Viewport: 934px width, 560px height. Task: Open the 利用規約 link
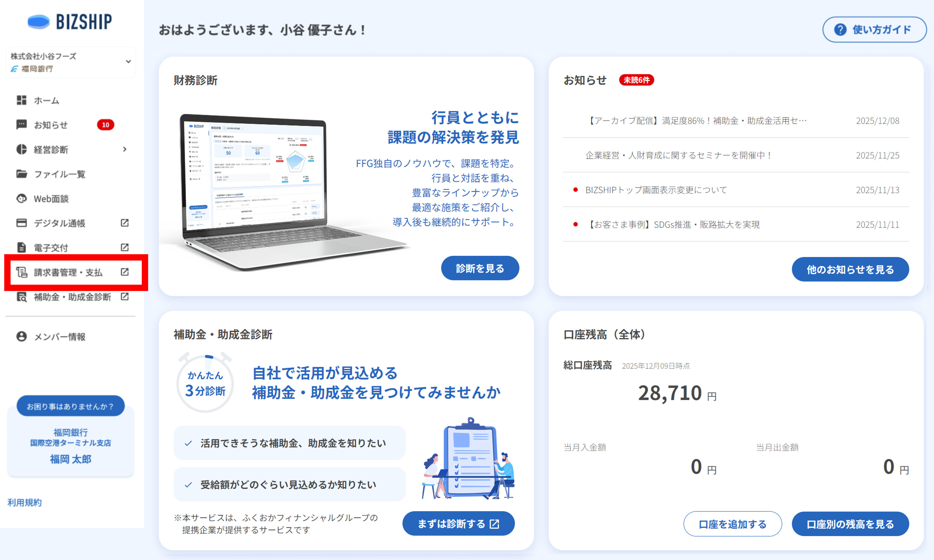pos(24,503)
